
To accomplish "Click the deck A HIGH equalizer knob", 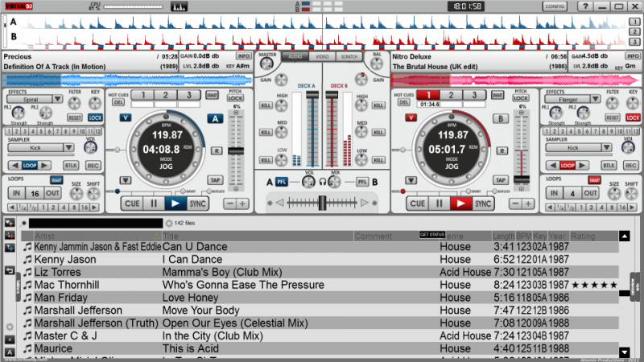I will [281, 105].
